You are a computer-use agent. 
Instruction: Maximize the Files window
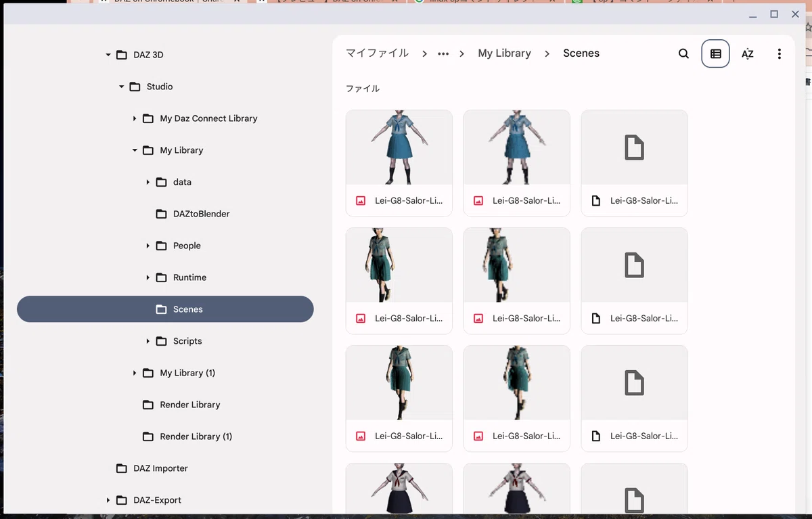pyautogui.click(x=774, y=14)
